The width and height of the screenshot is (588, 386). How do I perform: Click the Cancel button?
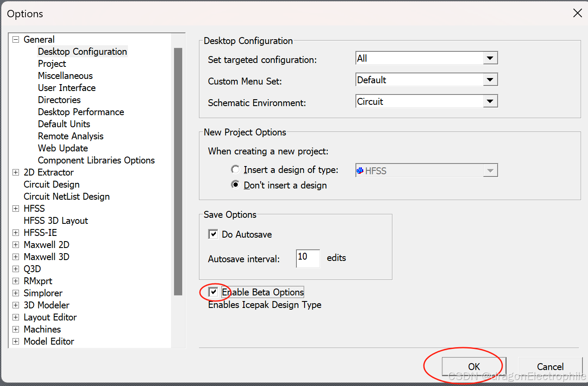pyautogui.click(x=550, y=367)
